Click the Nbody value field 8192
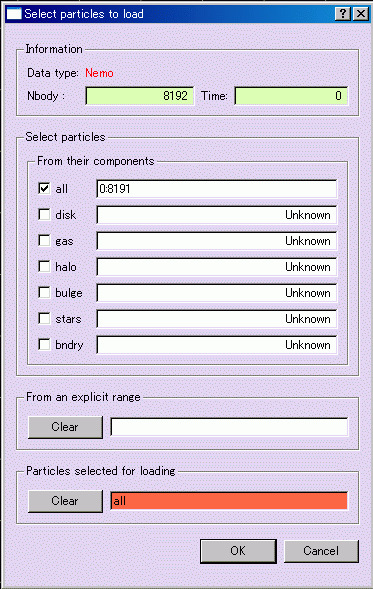Screen dimensions: 373x589 [x=140, y=96]
